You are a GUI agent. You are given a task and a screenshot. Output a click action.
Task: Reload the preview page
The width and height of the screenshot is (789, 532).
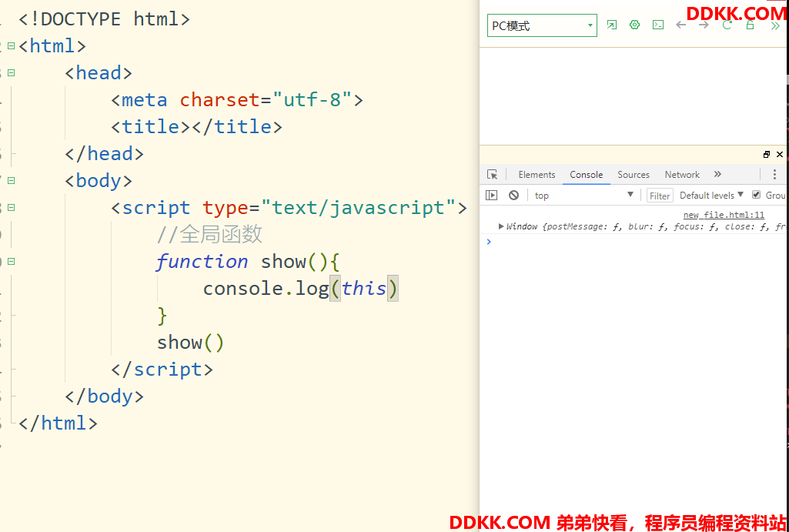click(727, 25)
